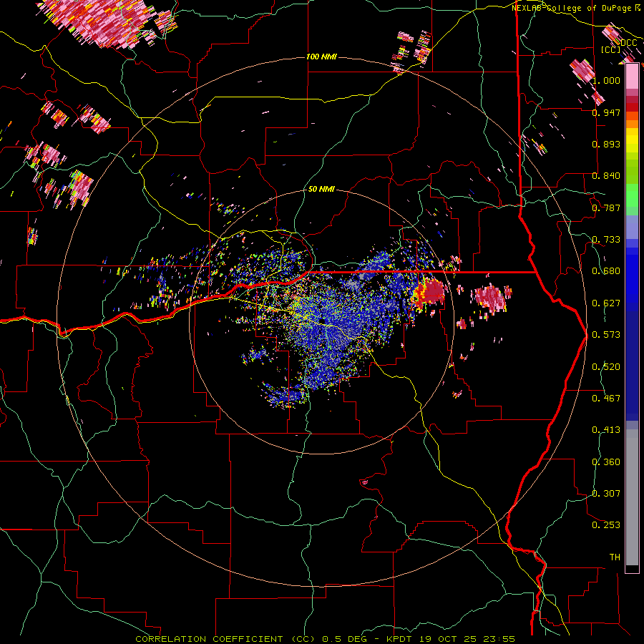Click the 0.253 color scale value
The width and height of the screenshot is (644, 644).
(x=606, y=525)
